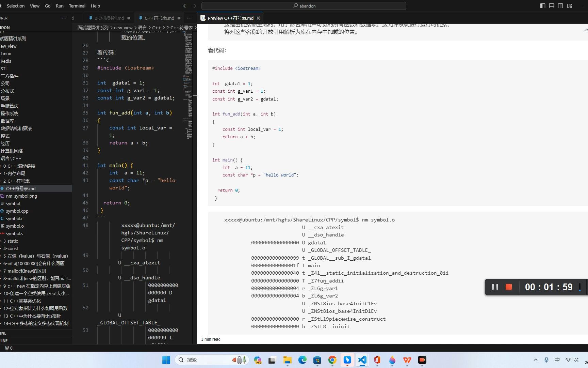Mute the volume icon in system tray

pos(576,360)
